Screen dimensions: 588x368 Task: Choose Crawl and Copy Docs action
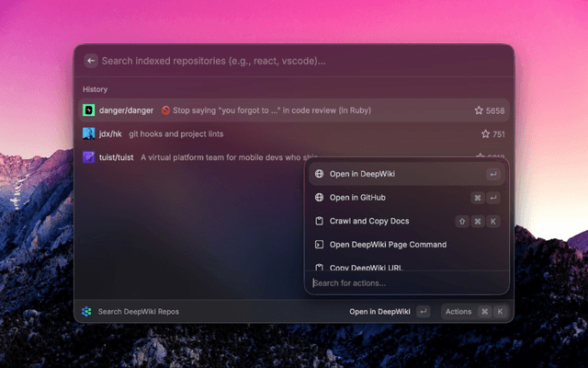pos(406,221)
